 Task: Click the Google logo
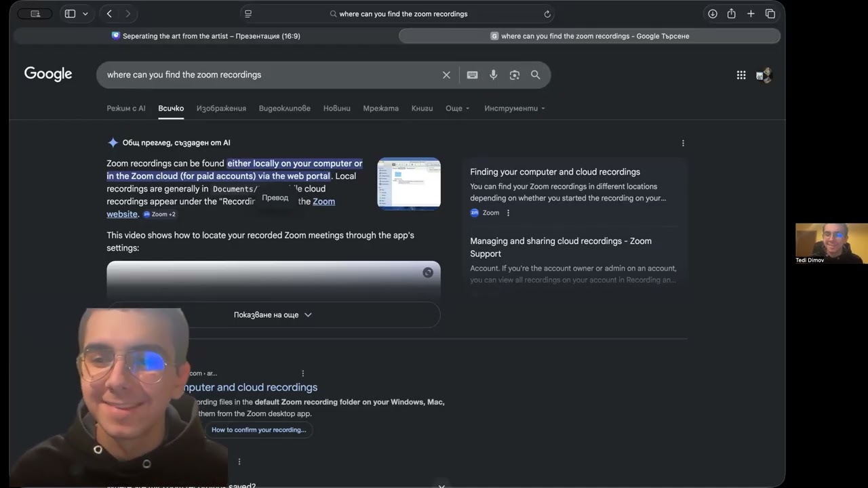pyautogui.click(x=48, y=74)
